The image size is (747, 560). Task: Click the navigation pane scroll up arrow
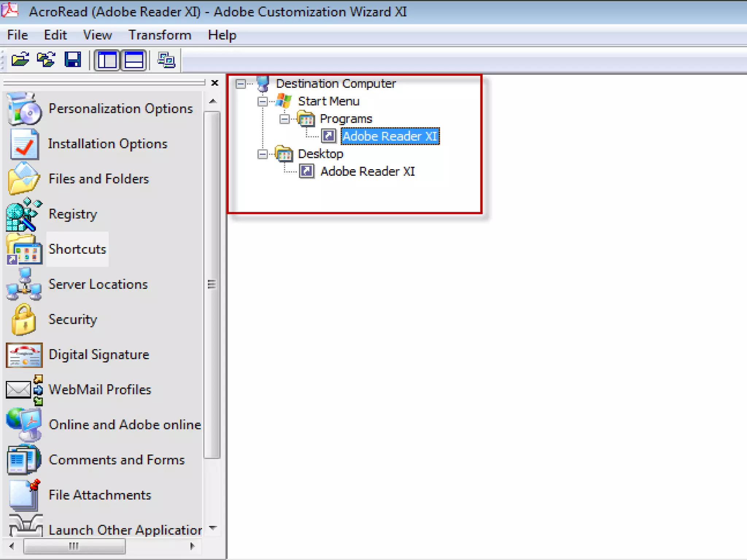coord(213,101)
